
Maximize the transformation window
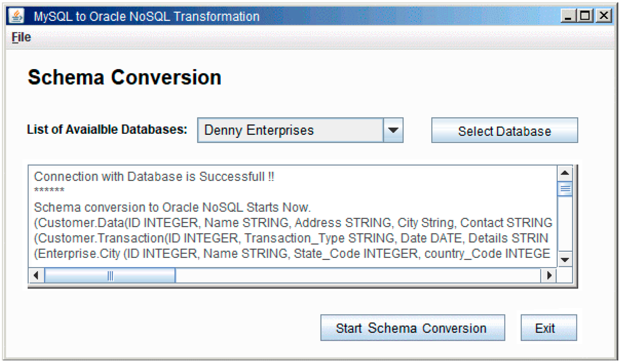coord(585,16)
